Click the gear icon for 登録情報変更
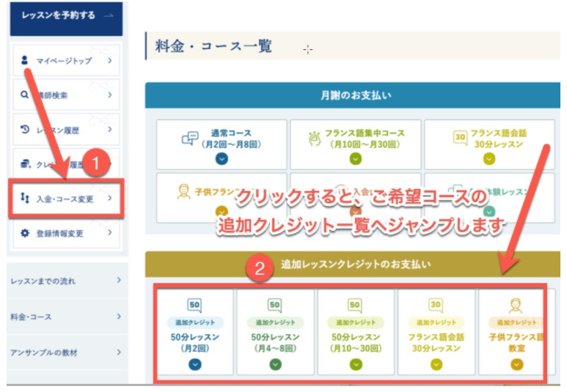The height and width of the screenshot is (392, 567). 24,233
